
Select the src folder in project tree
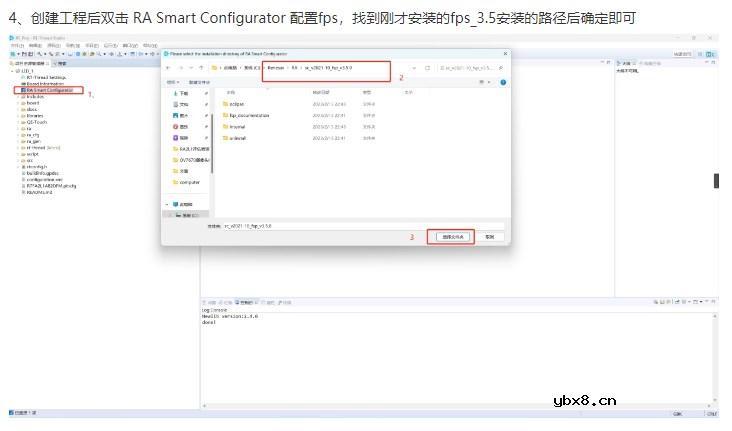(27, 160)
